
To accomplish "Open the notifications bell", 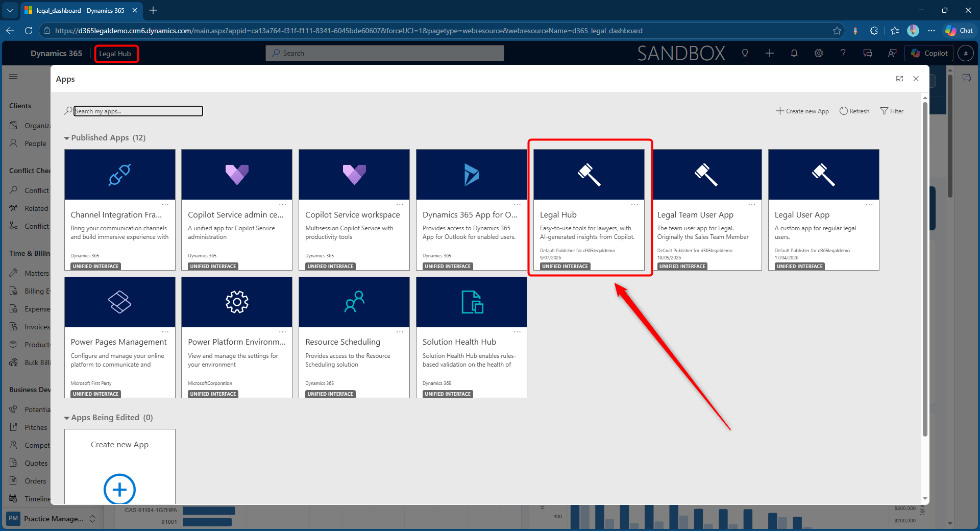I will point(794,53).
